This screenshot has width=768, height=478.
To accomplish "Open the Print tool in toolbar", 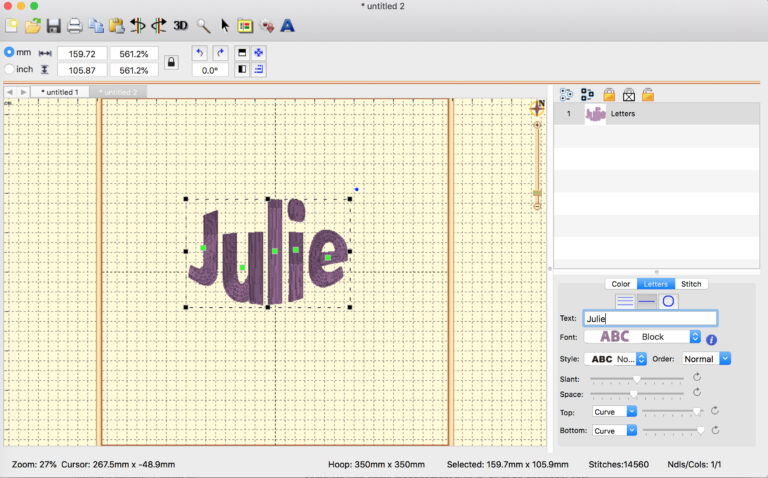I will (x=75, y=25).
